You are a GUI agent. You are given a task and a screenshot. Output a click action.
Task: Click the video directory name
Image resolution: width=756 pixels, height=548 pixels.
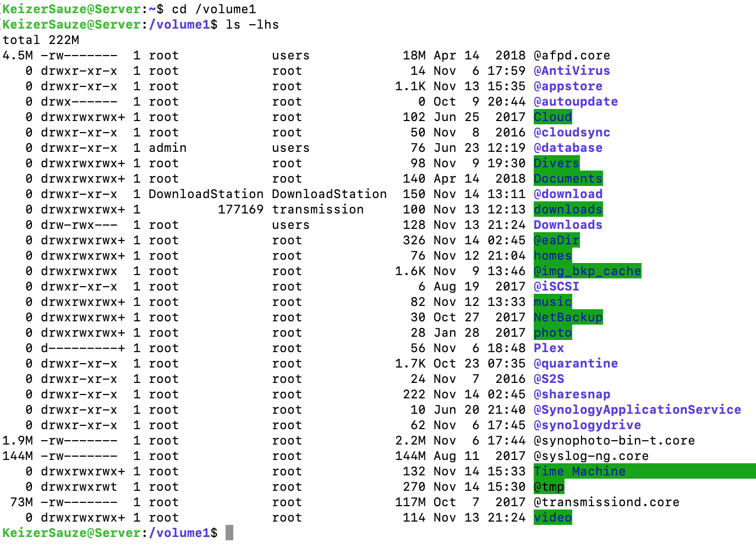point(552,517)
